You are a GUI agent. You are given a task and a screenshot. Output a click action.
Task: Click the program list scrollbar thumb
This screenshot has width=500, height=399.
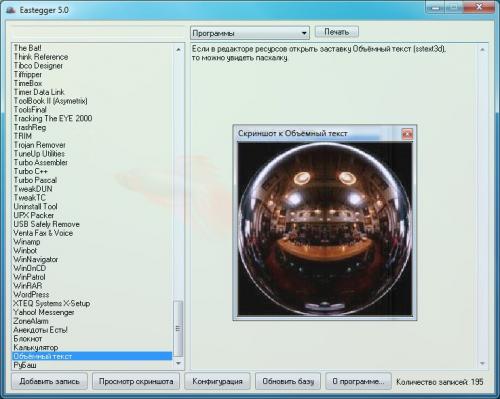[x=178, y=328]
